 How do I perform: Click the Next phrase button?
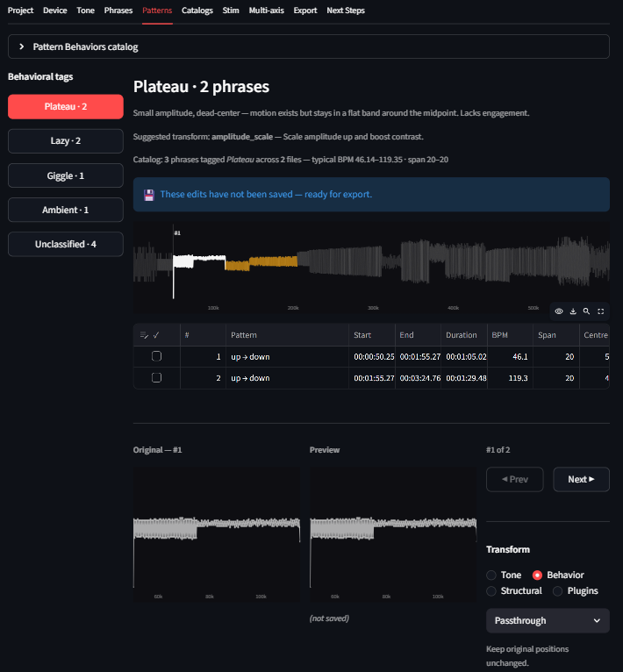(x=581, y=479)
